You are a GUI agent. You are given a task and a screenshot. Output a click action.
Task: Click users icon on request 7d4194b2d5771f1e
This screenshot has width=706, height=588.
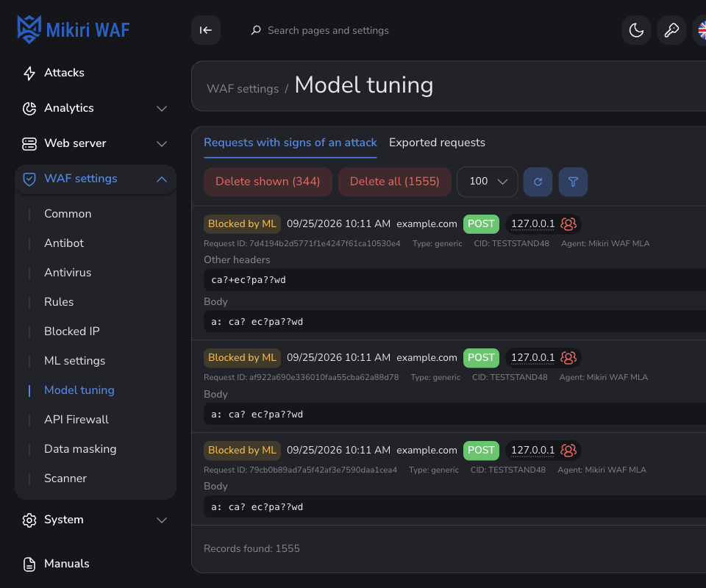coord(568,223)
